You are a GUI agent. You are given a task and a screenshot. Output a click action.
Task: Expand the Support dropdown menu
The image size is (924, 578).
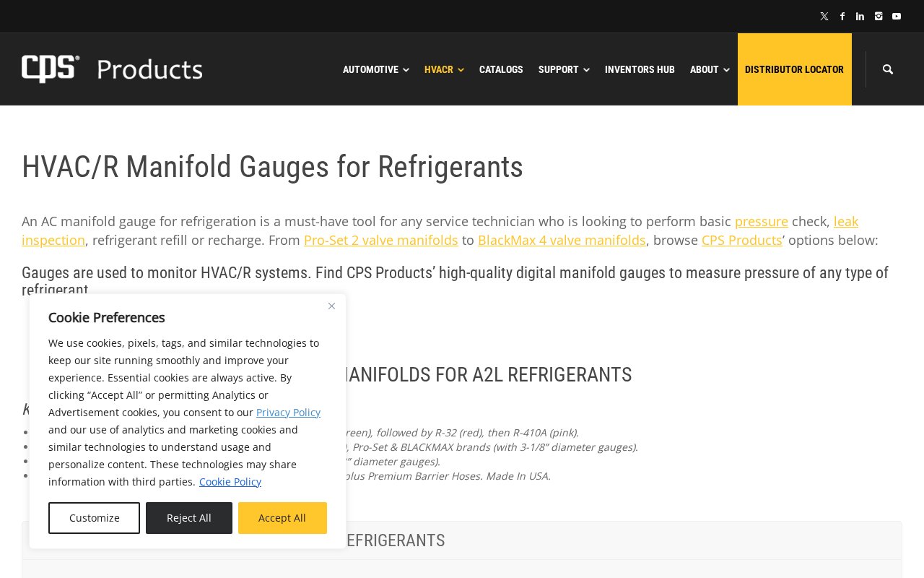click(x=563, y=69)
